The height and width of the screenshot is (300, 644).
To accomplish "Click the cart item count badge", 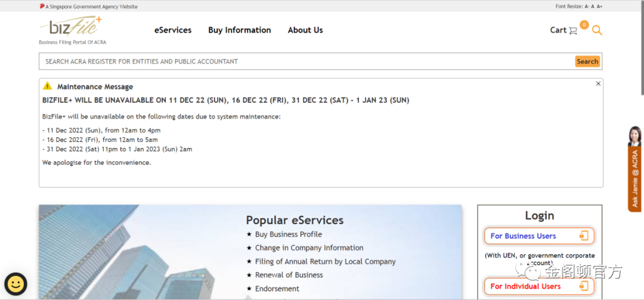I will coord(584,24).
